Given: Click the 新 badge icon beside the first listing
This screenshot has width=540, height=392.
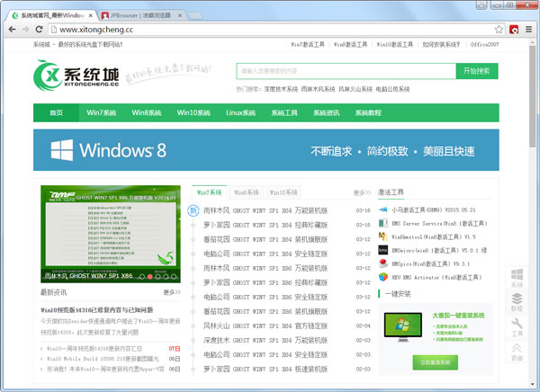Looking at the screenshot, I should click(193, 210).
